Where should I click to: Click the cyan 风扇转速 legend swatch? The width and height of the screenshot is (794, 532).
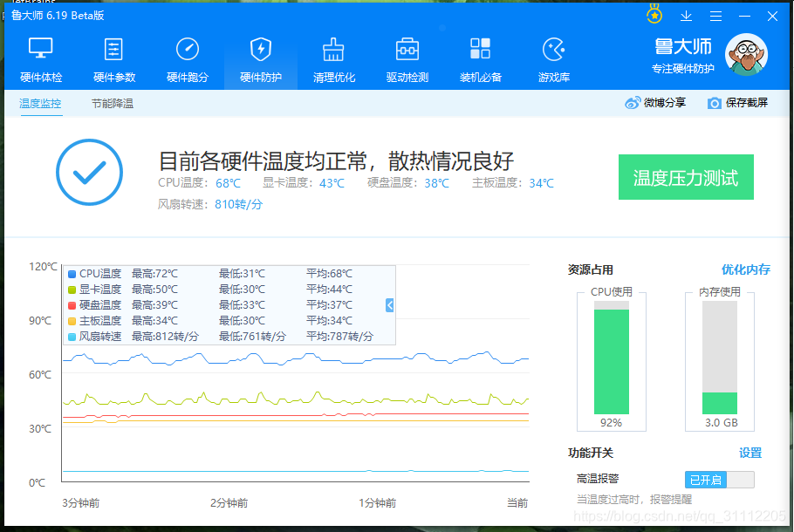pos(72,337)
